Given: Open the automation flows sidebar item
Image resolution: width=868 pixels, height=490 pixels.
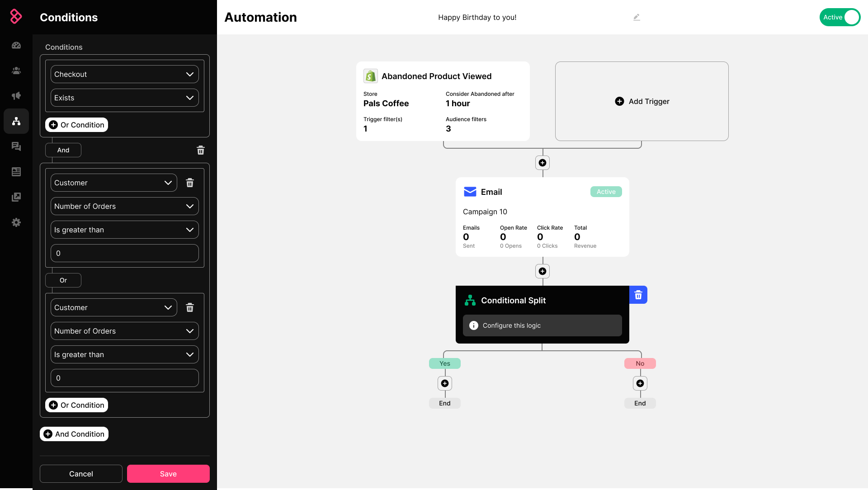Looking at the screenshot, I should [16, 121].
